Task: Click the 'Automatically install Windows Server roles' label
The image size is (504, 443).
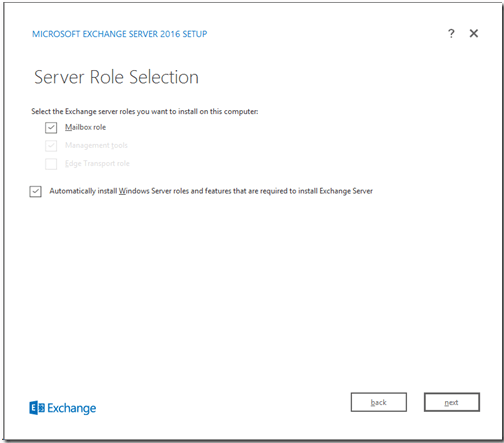Action: [x=211, y=191]
